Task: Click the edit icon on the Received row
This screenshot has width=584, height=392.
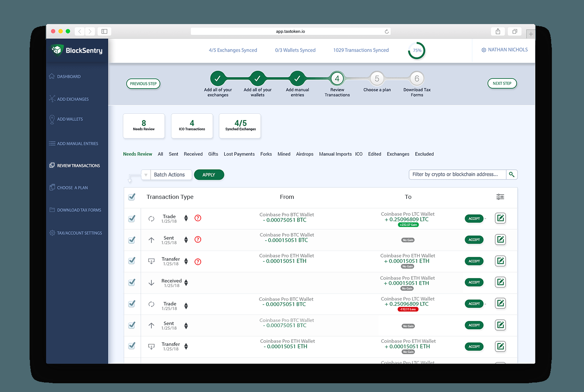Action: point(500,282)
